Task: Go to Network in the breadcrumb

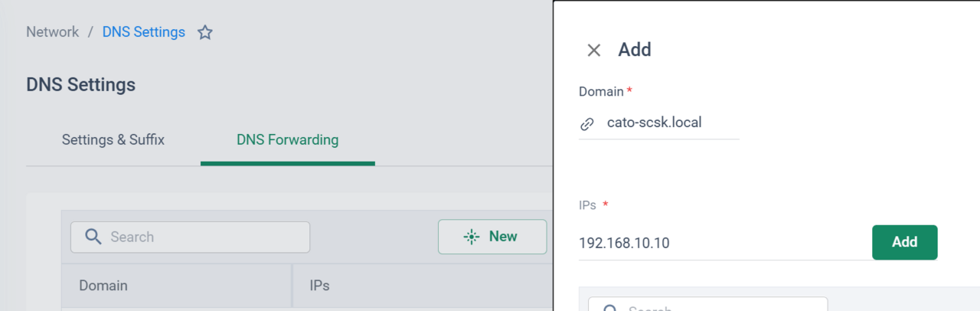Action: (52, 32)
